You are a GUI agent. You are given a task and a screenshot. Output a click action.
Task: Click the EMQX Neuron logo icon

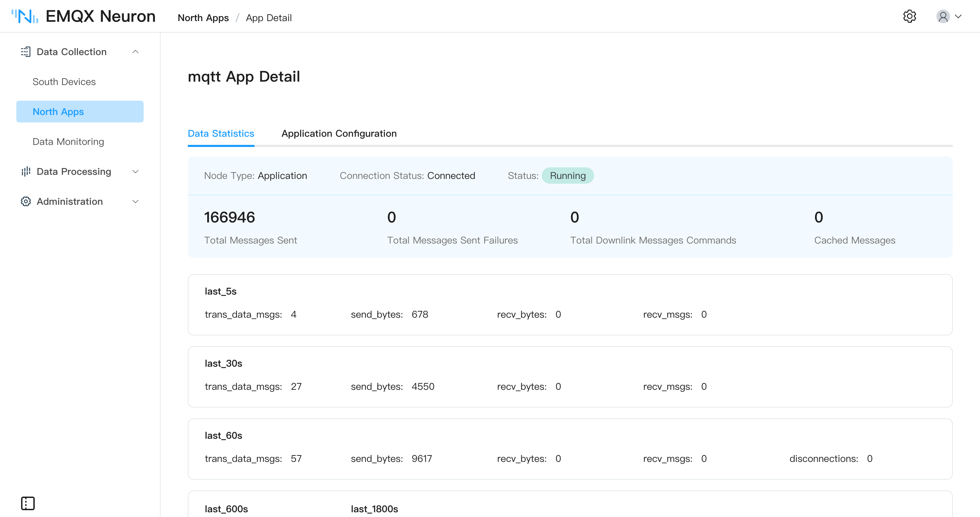[25, 16]
